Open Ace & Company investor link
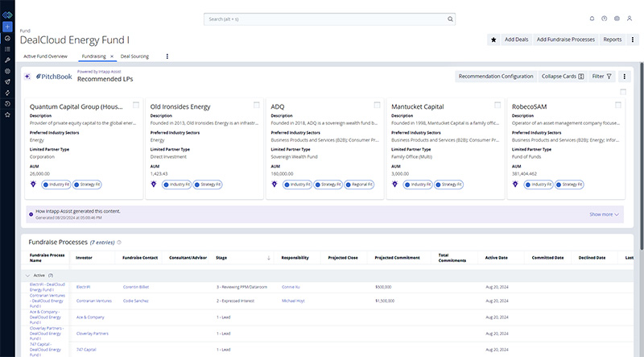 click(x=90, y=318)
